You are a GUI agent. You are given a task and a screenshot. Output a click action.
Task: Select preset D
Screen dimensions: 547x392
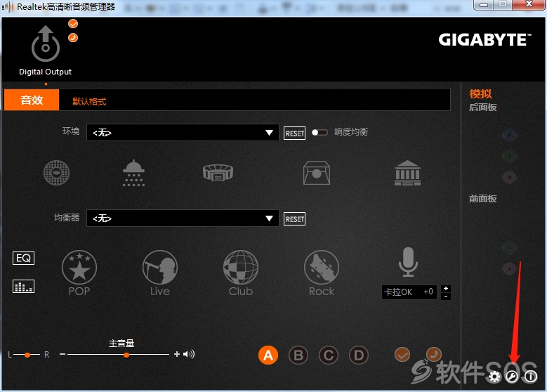coord(359,355)
